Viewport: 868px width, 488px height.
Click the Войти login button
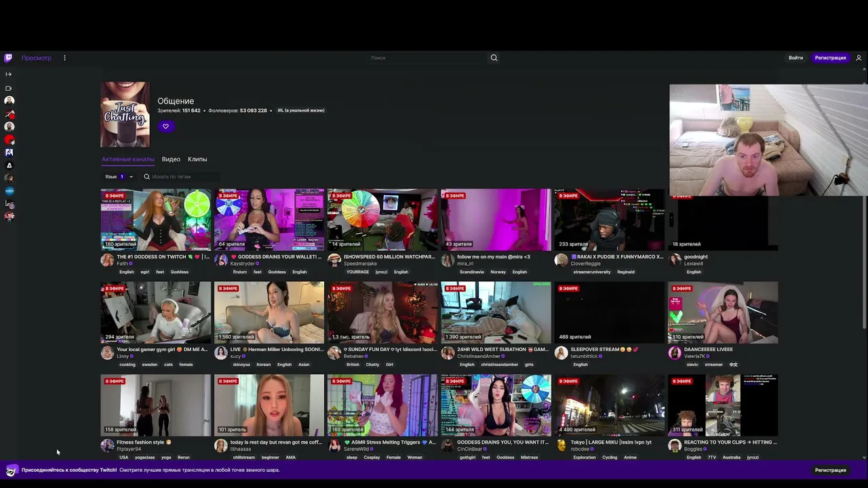coord(795,58)
